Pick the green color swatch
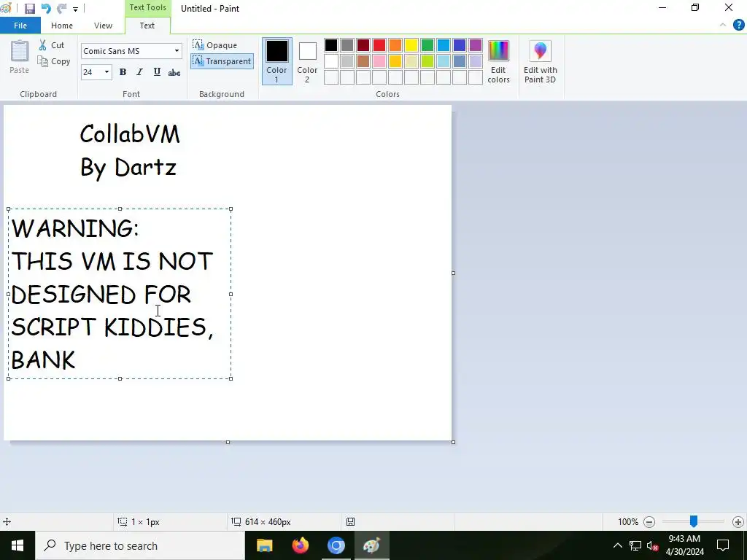Image resolution: width=747 pixels, height=560 pixels. tap(427, 45)
